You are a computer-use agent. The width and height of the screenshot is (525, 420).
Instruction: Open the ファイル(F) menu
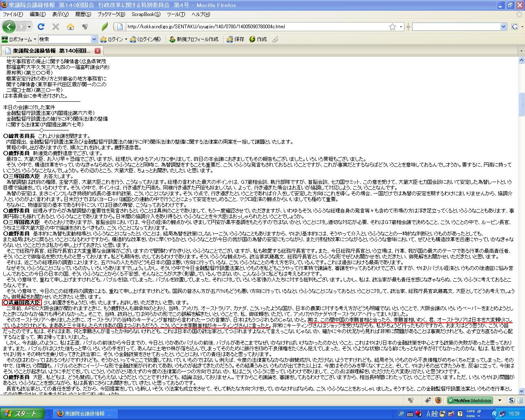pos(13,14)
